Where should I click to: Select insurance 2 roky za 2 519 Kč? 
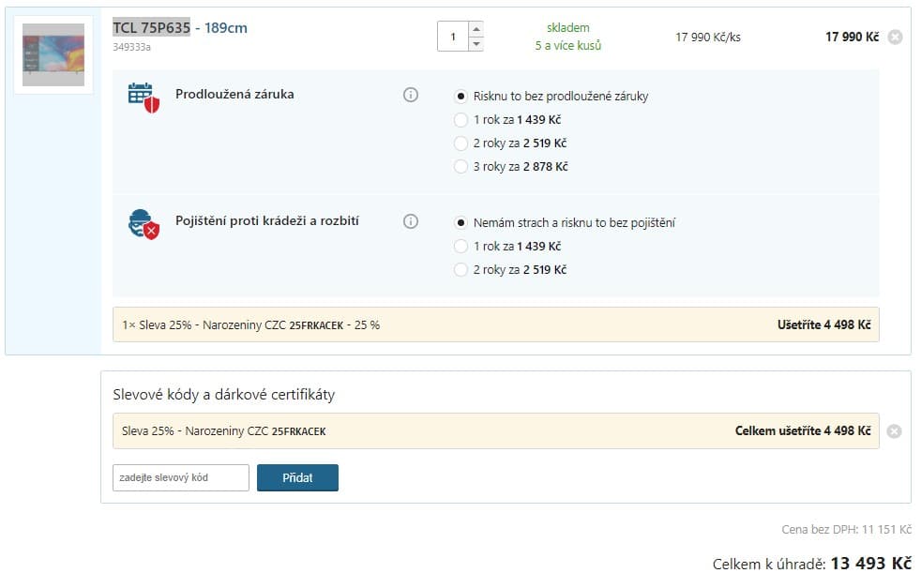[x=461, y=270]
